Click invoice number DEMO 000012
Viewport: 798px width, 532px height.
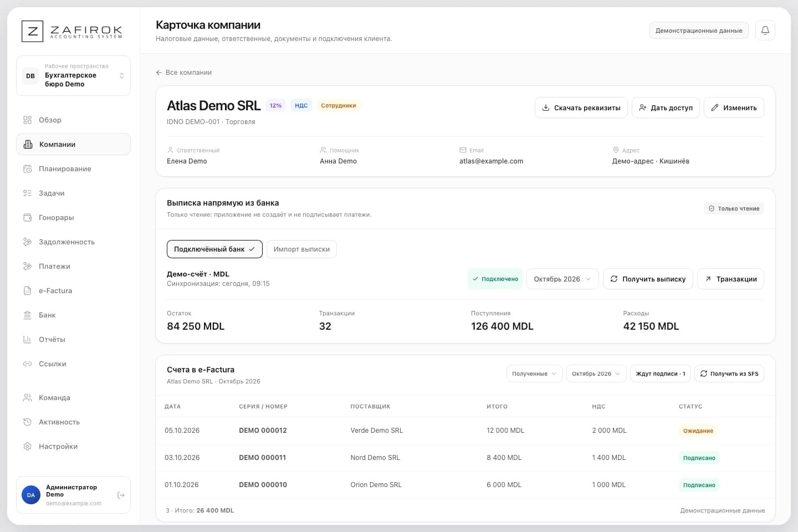pos(263,431)
